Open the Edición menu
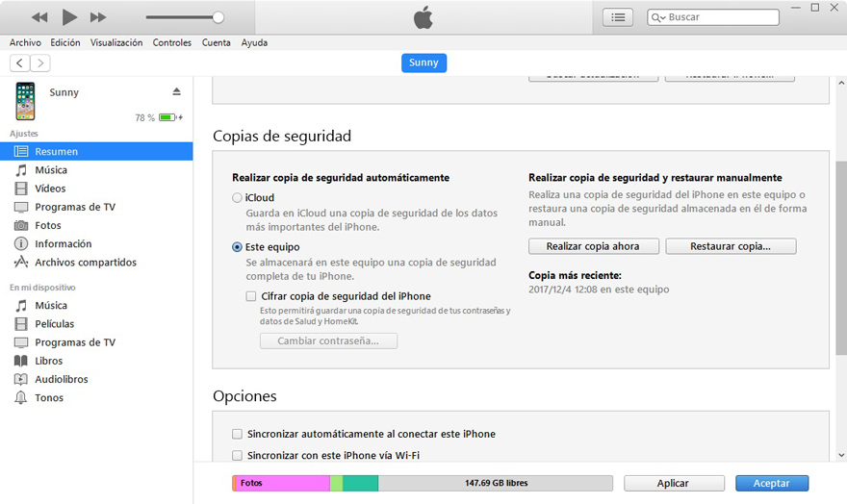847x504 pixels. tap(65, 42)
